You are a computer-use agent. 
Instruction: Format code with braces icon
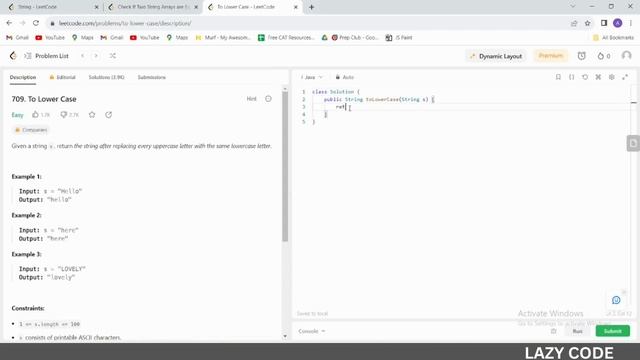coord(571,77)
